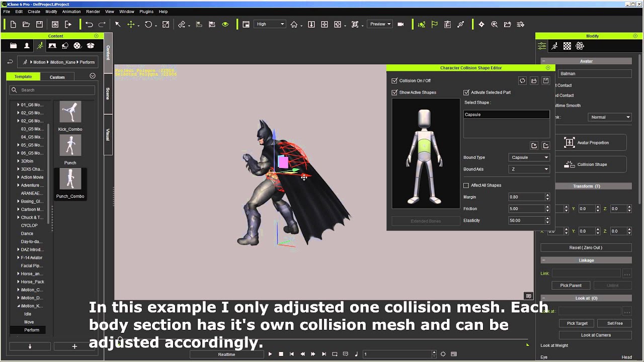This screenshot has height=362, width=644.
Task: Click the Redo arrow
Action: coord(102,24)
